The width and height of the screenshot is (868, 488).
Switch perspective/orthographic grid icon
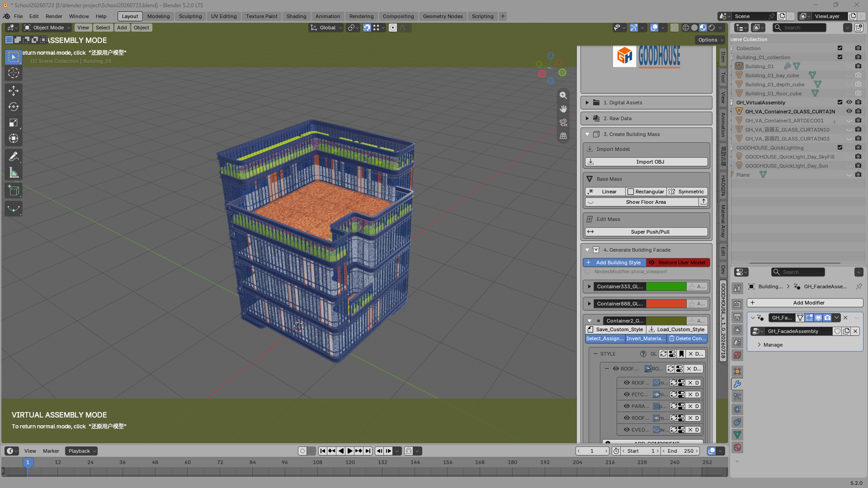563,136
